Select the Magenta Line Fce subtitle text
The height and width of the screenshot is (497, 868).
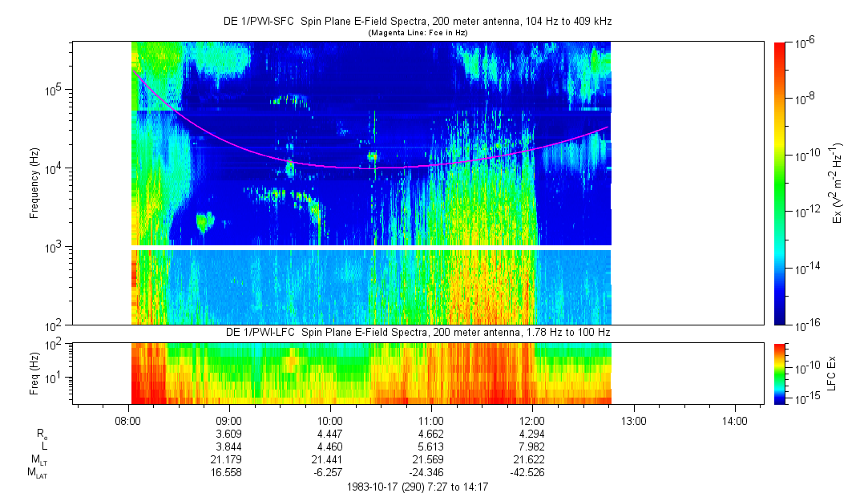pyautogui.click(x=418, y=33)
